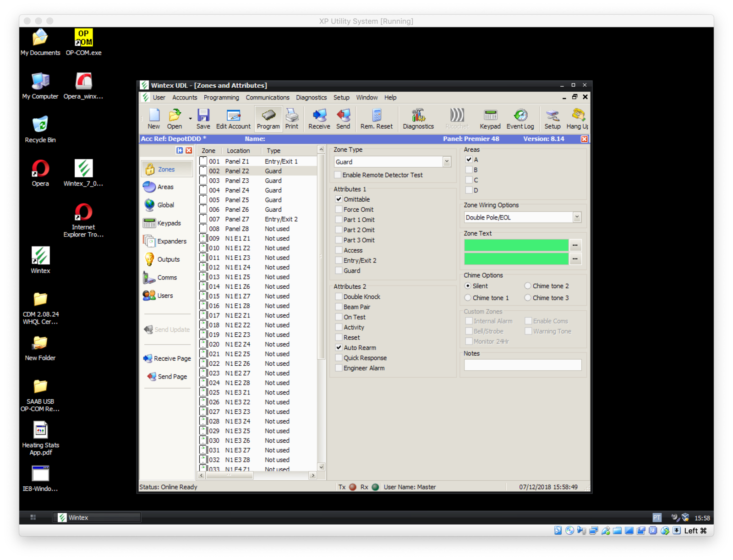
Task: Open the Window menu
Action: pos(367,98)
